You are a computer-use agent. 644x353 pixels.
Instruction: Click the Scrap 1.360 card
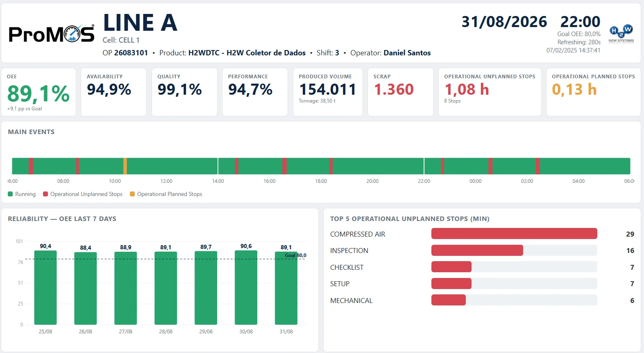tap(401, 92)
